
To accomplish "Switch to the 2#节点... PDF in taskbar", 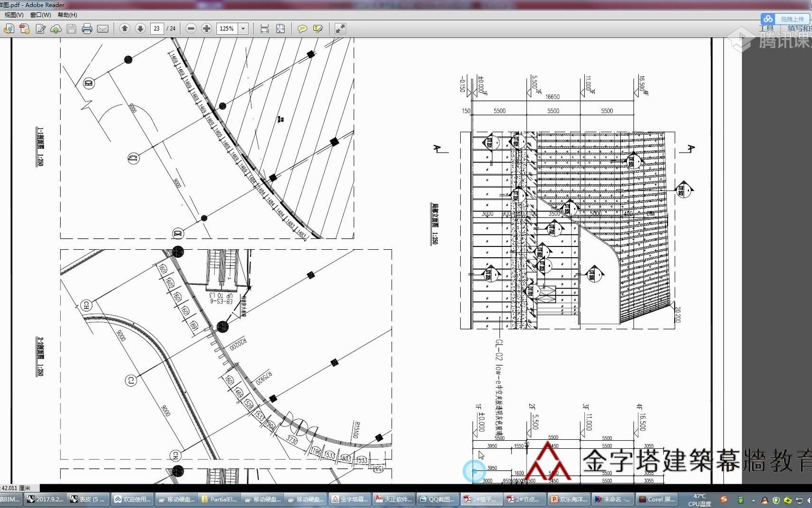I will (x=524, y=499).
